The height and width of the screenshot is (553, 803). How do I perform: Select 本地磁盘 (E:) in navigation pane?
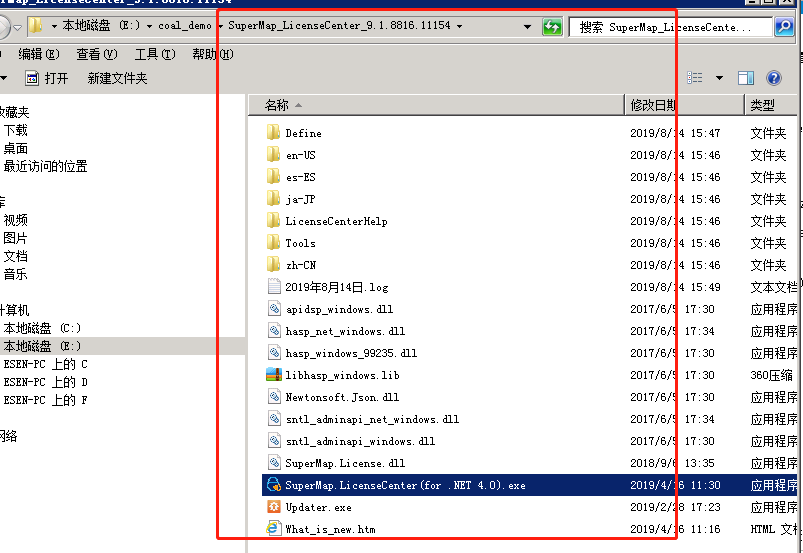[x=42, y=346]
